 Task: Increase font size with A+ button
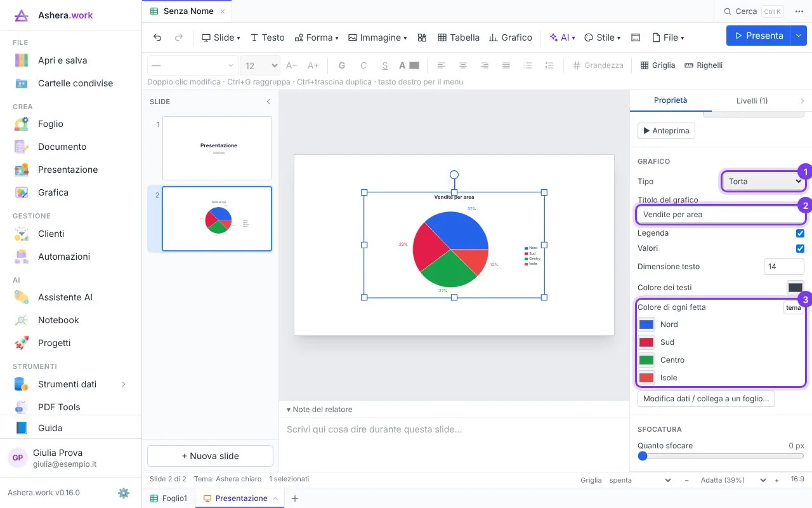point(313,65)
